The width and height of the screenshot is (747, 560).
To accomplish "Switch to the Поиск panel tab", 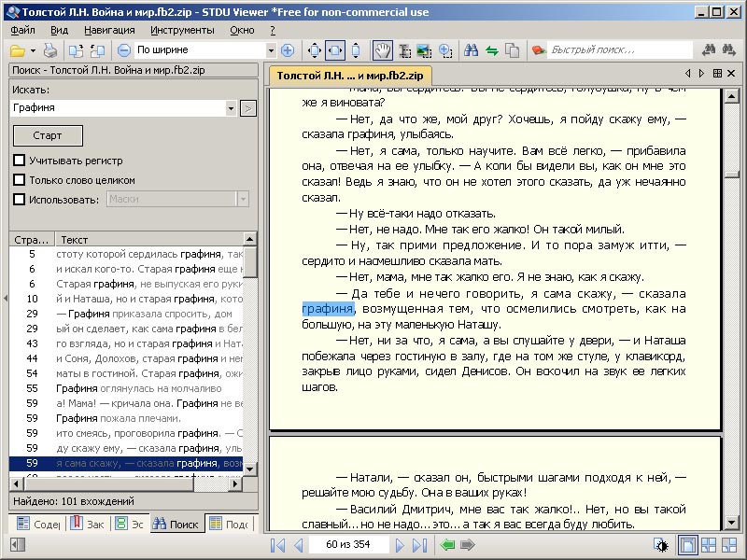I will [x=176, y=525].
